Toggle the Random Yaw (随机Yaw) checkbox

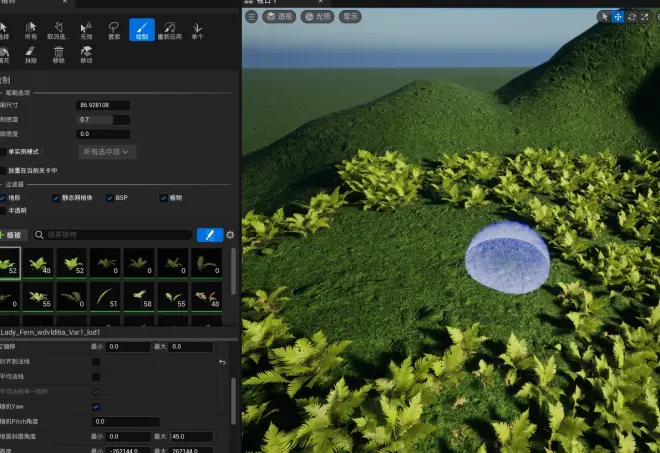tap(96, 407)
